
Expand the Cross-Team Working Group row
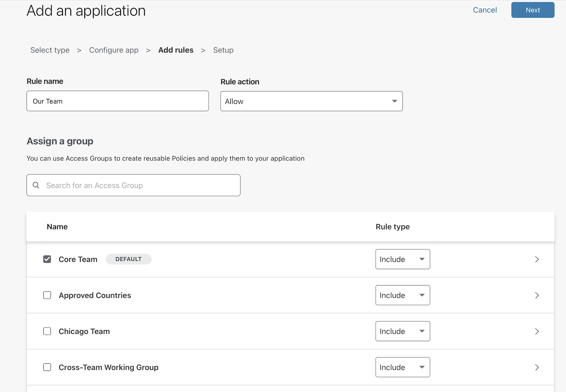(x=537, y=367)
